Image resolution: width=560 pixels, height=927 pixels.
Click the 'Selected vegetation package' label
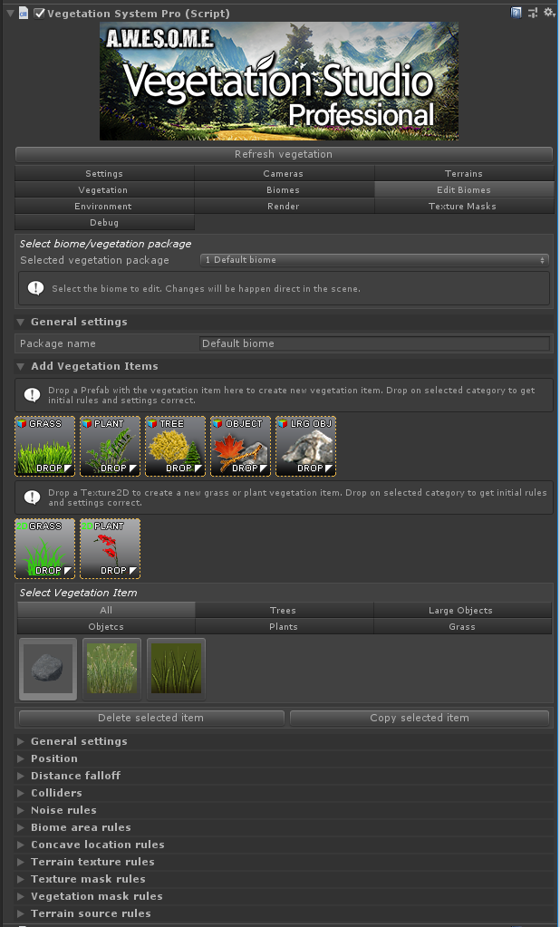94,260
